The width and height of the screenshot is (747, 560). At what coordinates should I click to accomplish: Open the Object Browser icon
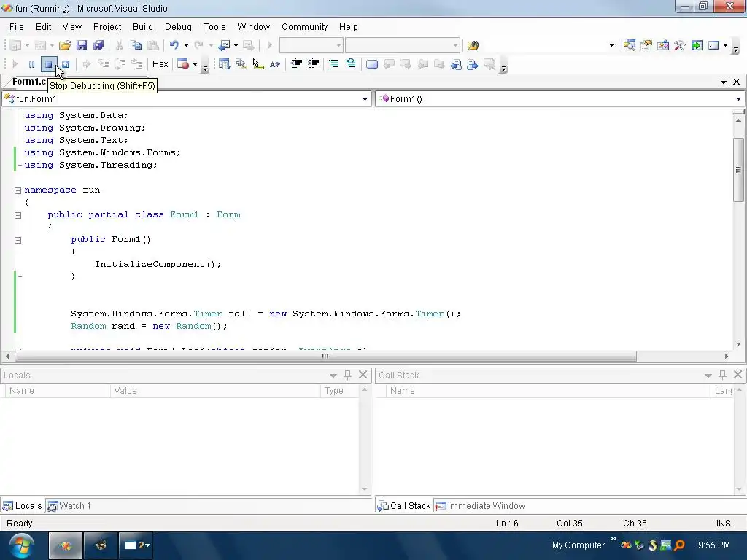click(x=662, y=45)
